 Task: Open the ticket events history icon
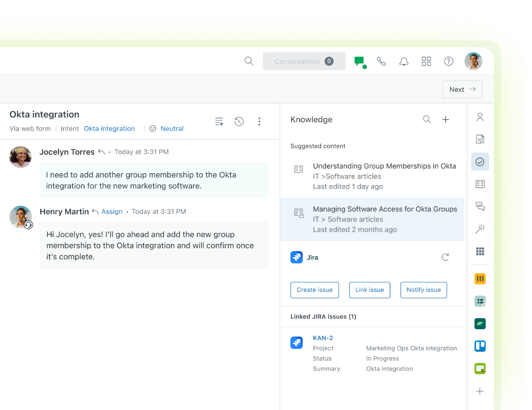tap(239, 121)
